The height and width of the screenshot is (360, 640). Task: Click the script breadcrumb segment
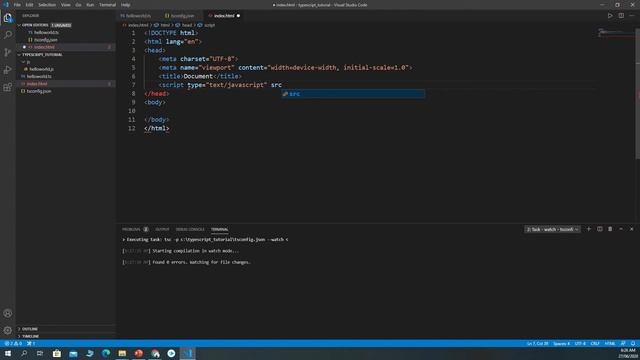(x=206, y=25)
